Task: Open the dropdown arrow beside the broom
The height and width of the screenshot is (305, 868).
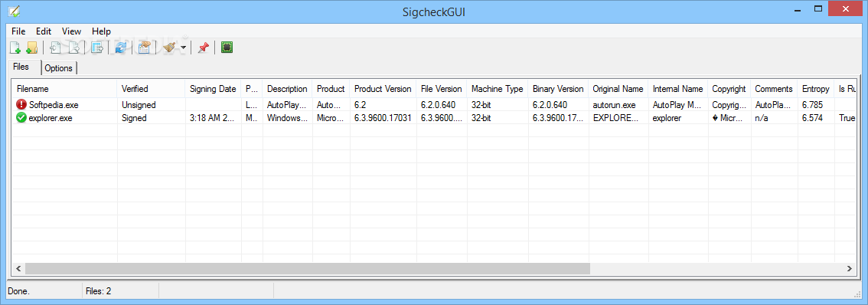Action: [x=183, y=48]
